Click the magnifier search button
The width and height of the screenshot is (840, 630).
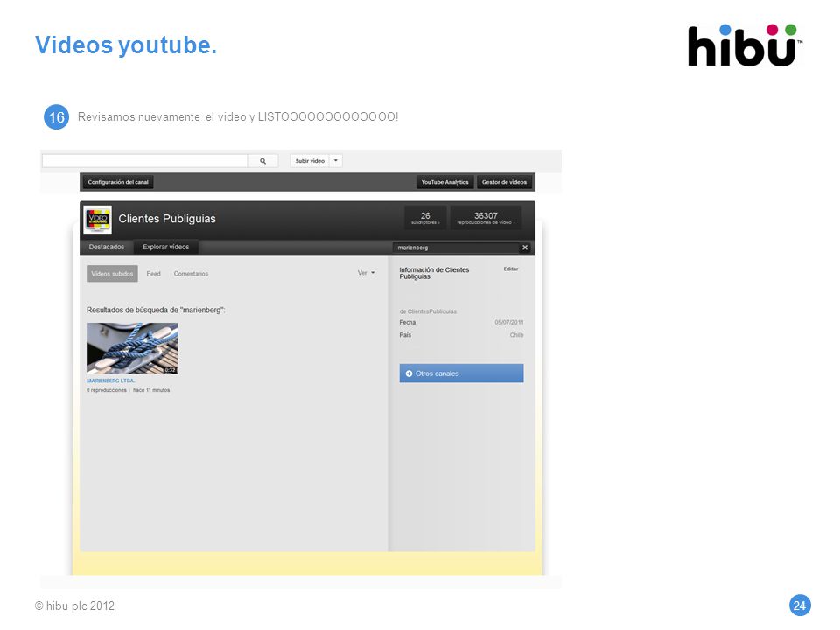click(x=262, y=161)
